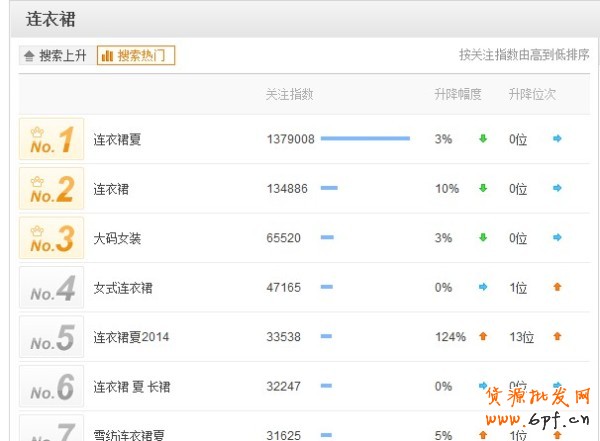This screenshot has width=600, height=441.
Task: Open the 连衣裙夏2014 keyword link
Action: (x=131, y=337)
